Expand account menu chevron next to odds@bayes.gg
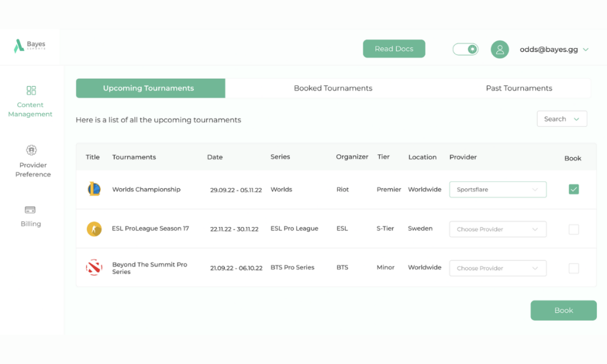 [586, 50]
